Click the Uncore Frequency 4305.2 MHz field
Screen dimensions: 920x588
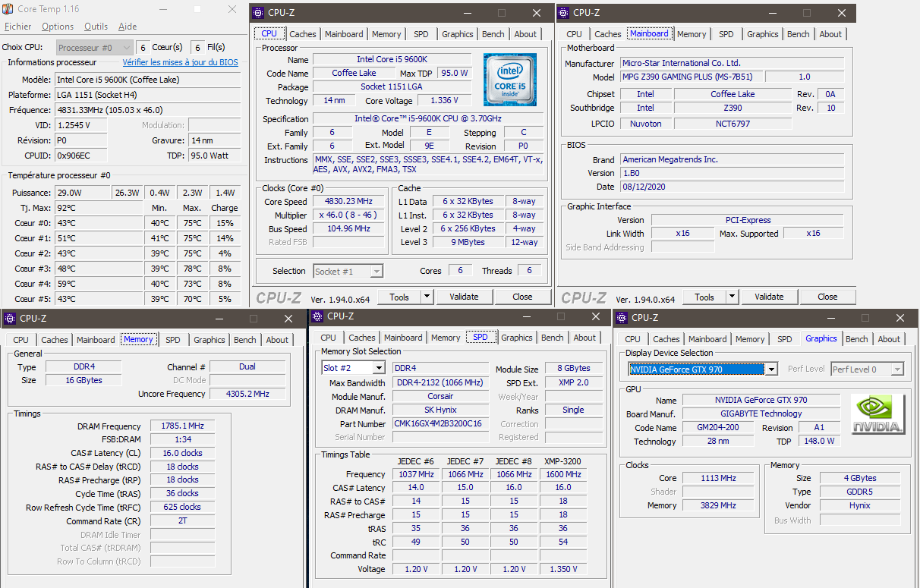(x=247, y=394)
